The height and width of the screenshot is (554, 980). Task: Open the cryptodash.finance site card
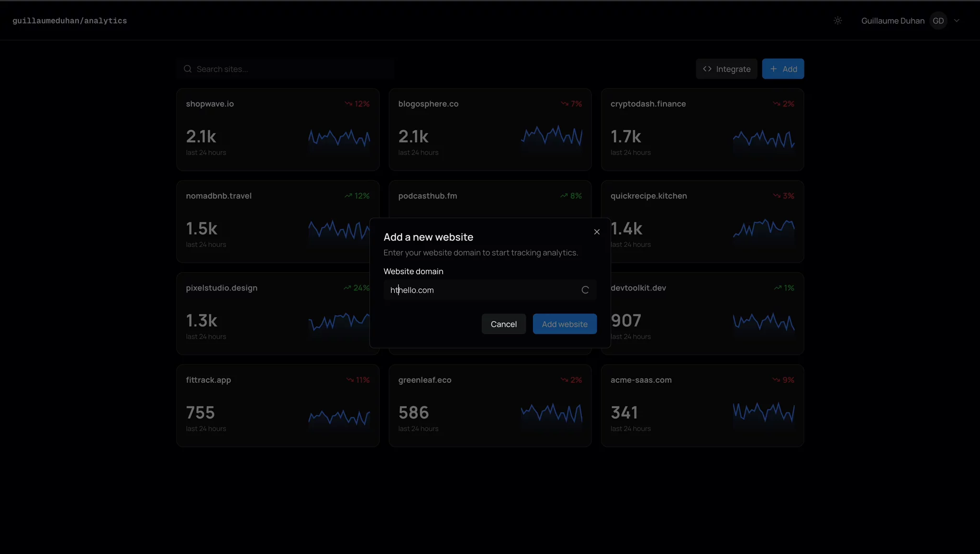pyautogui.click(x=702, y=130)
